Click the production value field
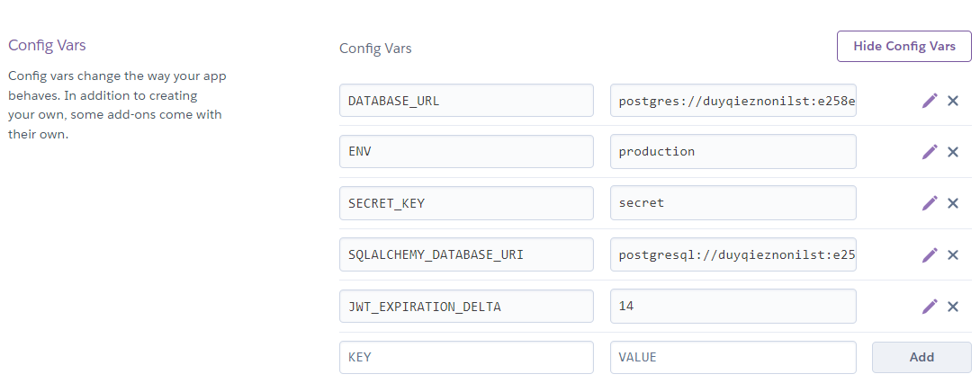The height and width of the screenshot is (392, 980). 733,152
